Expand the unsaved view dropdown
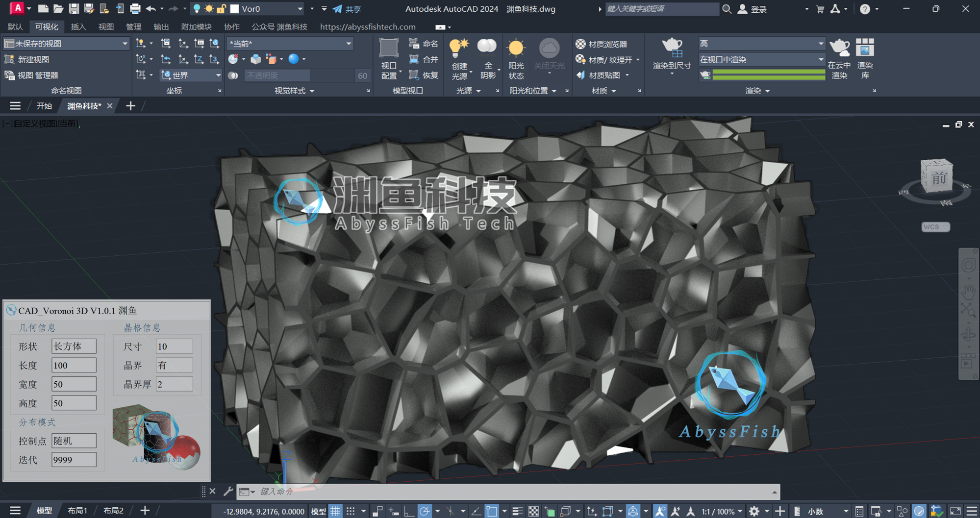This screenshot has width=980, height=518. tap(125, 44)
